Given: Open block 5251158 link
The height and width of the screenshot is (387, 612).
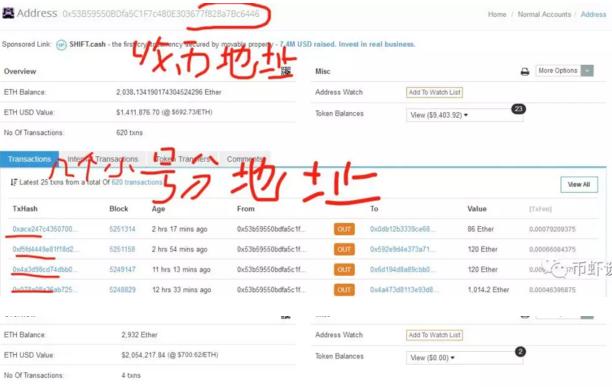Looking at the screenshot, I should [x=122, y=249].
